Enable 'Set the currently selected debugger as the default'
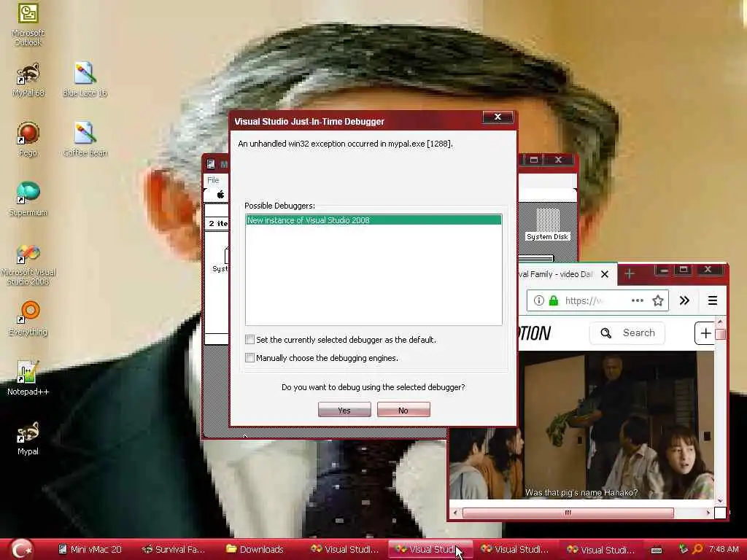747x560 pixels. tap(249, 340)
